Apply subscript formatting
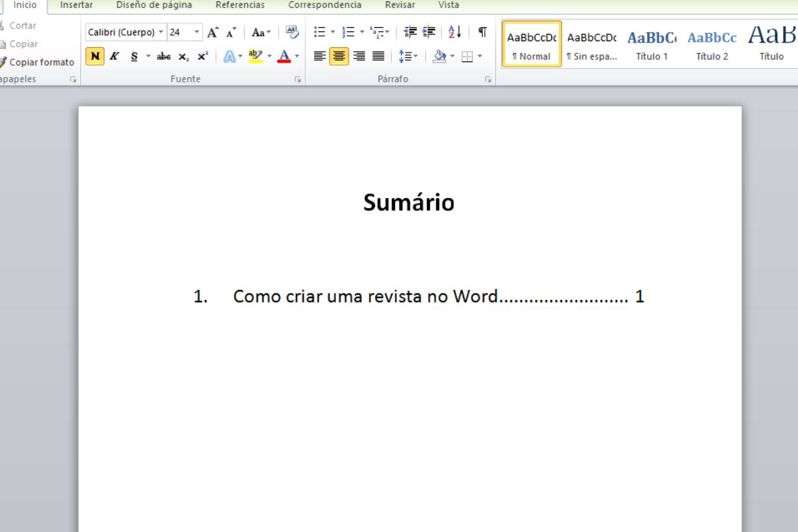This screenshot has width=798, height=532. 183,57
